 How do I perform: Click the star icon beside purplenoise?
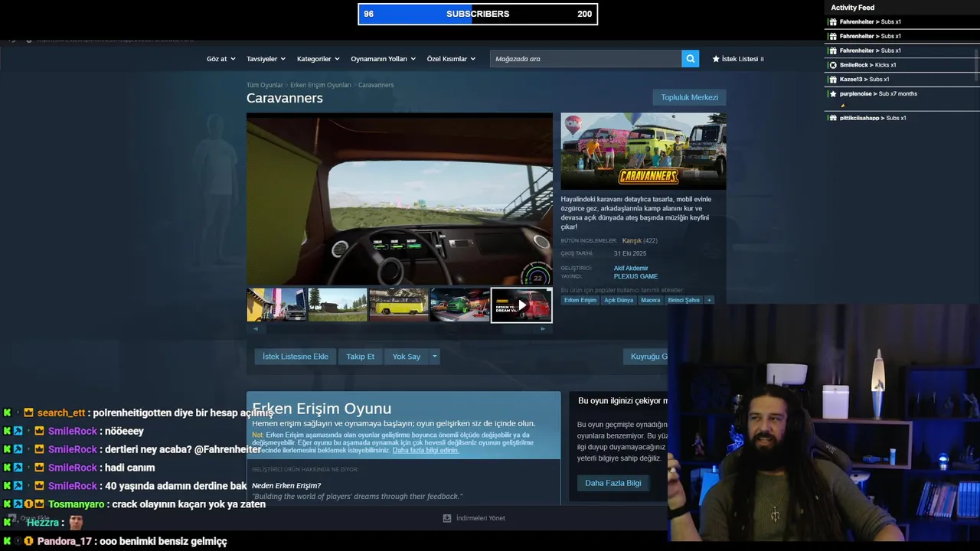pyautogui.click(x=833, y=94)
